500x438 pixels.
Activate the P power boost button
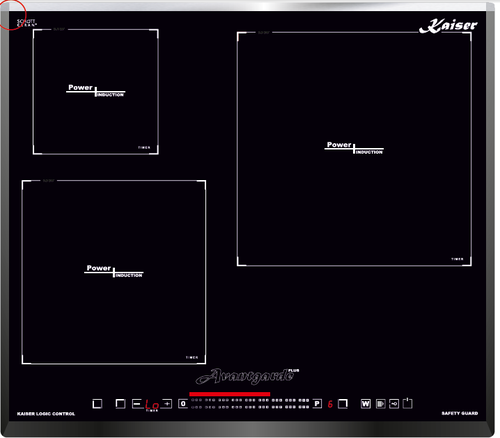(317, 404)
